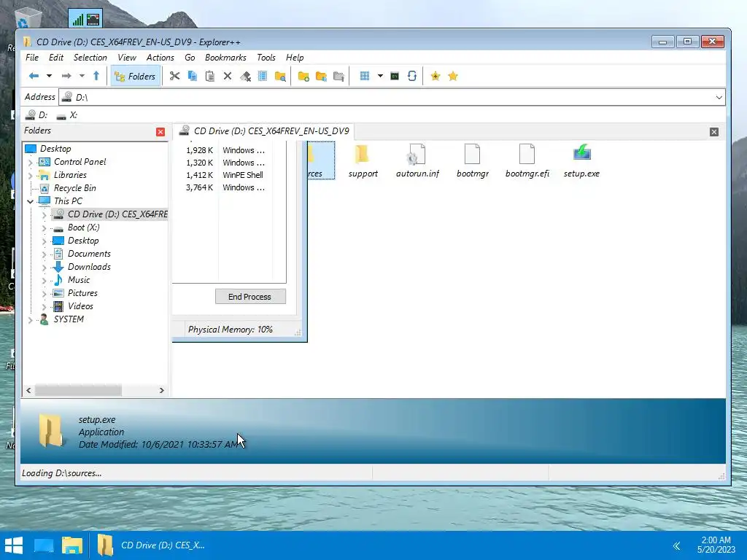747x560 pixels.
Task: Go back with the blue Back arrow
Action: pos(34,76)
